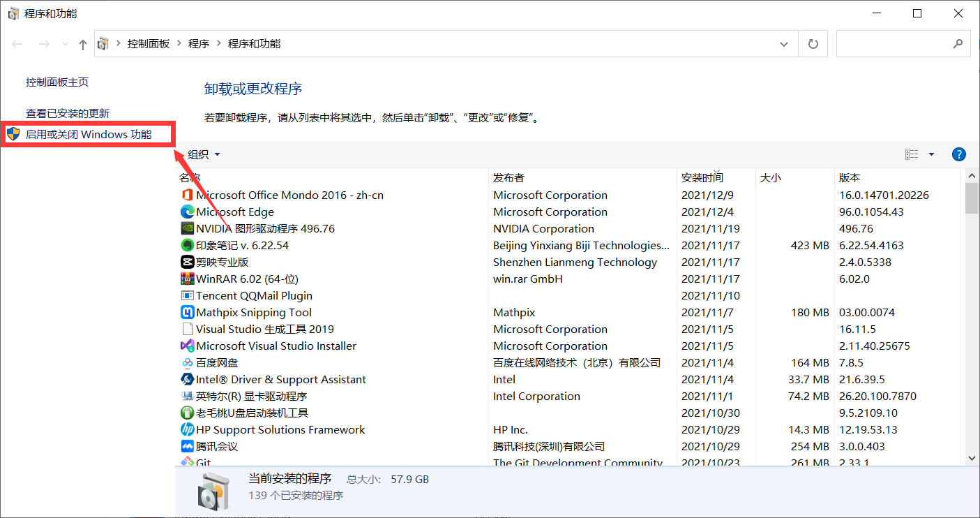This screenshot has width=980, height=518.
Task: Open the address bar history dropdown
Action: pyautogui.click(x=783, y=43)
